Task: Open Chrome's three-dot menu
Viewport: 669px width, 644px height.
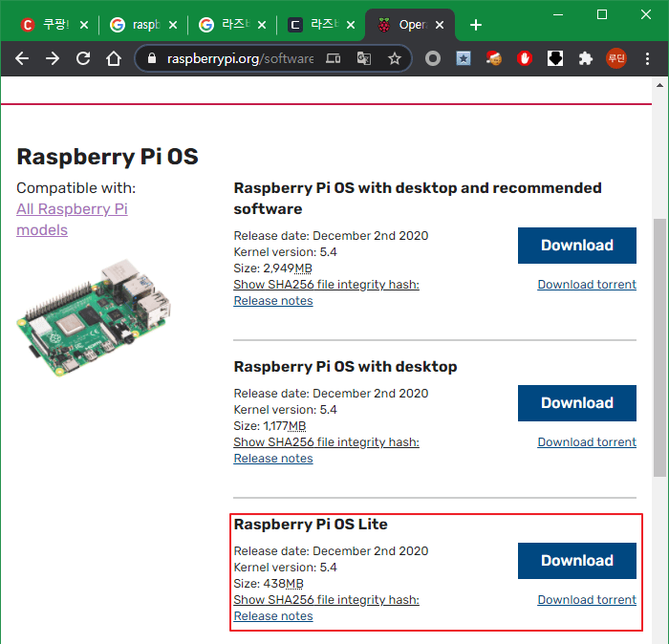Action: click(647, 58)
